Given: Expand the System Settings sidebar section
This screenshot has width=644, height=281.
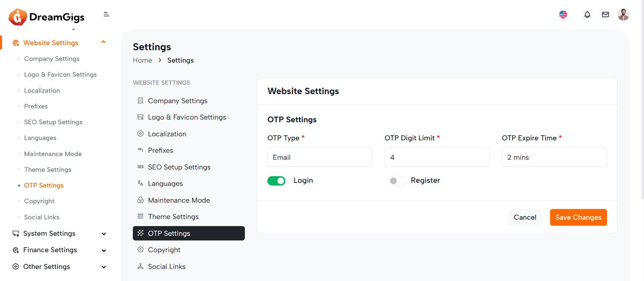Looking at the screenshot, I should click(x=103, y=234).
